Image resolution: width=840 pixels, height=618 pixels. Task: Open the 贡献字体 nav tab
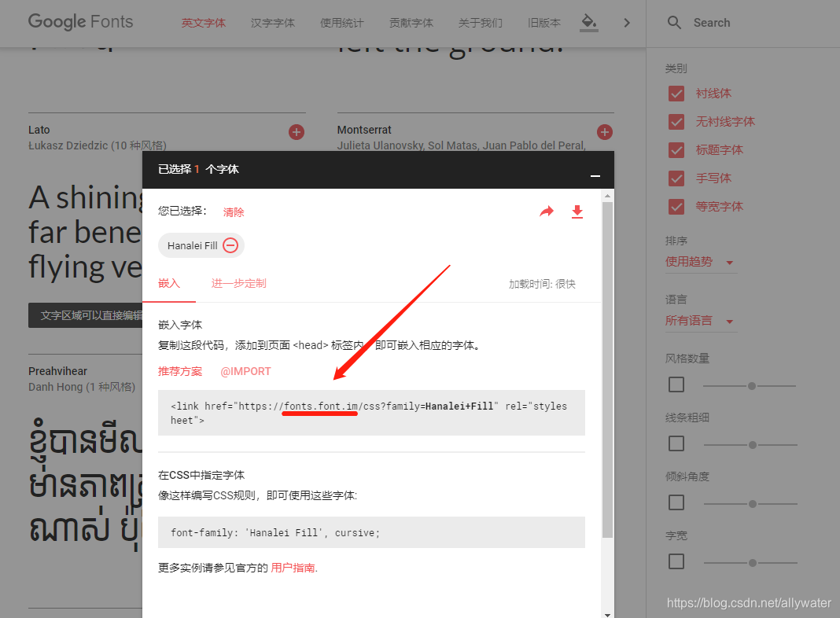pyautogui.click(x=411, y=23)
